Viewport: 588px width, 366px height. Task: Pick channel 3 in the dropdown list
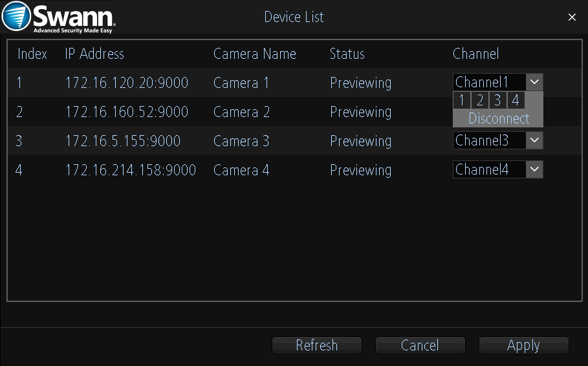point(497,100)
